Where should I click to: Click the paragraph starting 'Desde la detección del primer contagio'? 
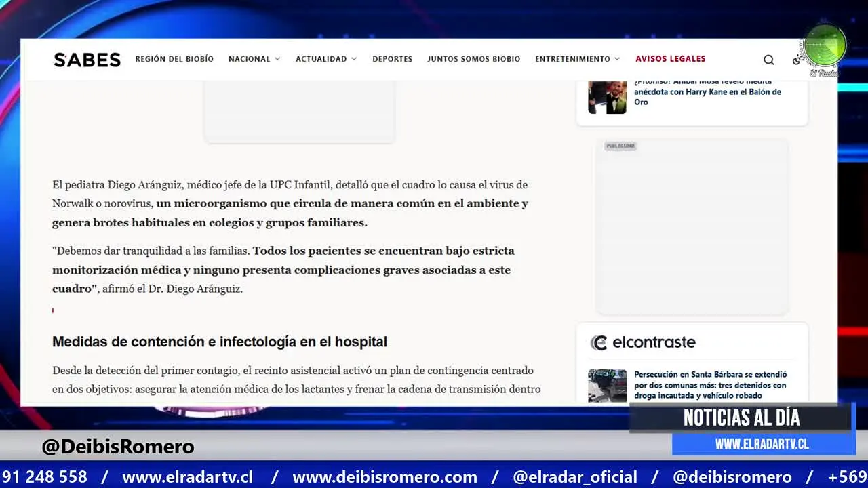point(296,380)
